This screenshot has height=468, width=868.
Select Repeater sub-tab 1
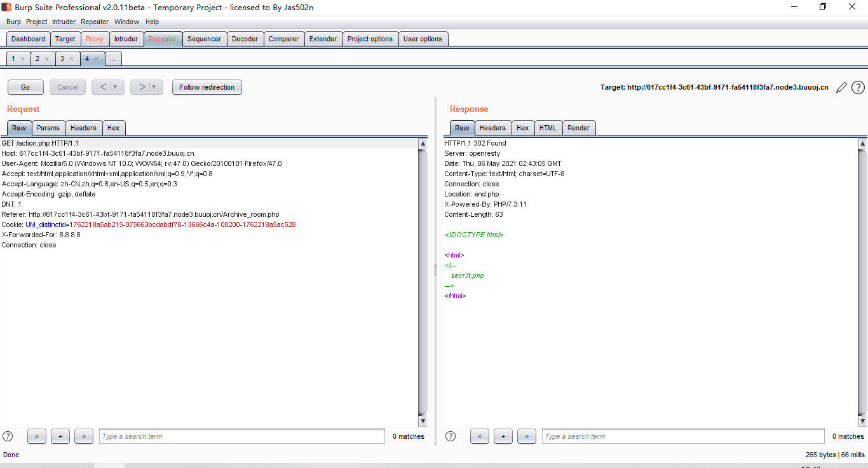click(x=13, y=59)
